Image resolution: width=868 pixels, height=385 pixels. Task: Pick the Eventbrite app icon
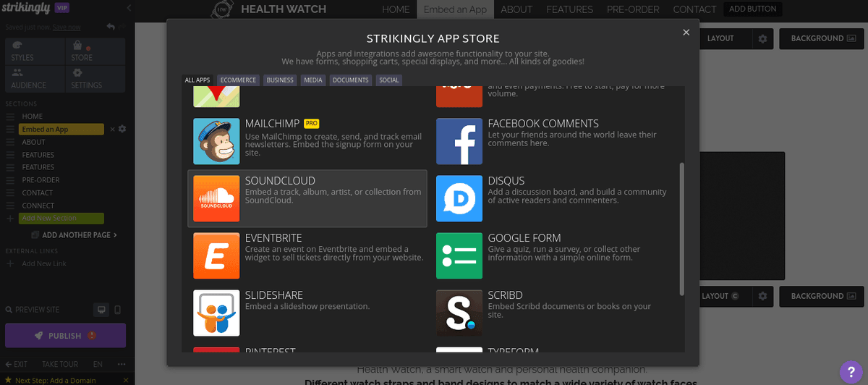point(216,256)
